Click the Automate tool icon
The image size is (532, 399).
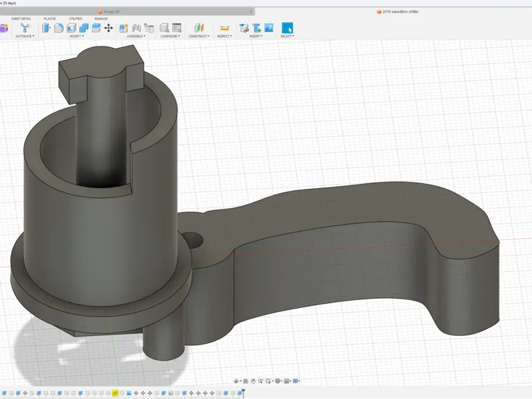click(25, 28)
